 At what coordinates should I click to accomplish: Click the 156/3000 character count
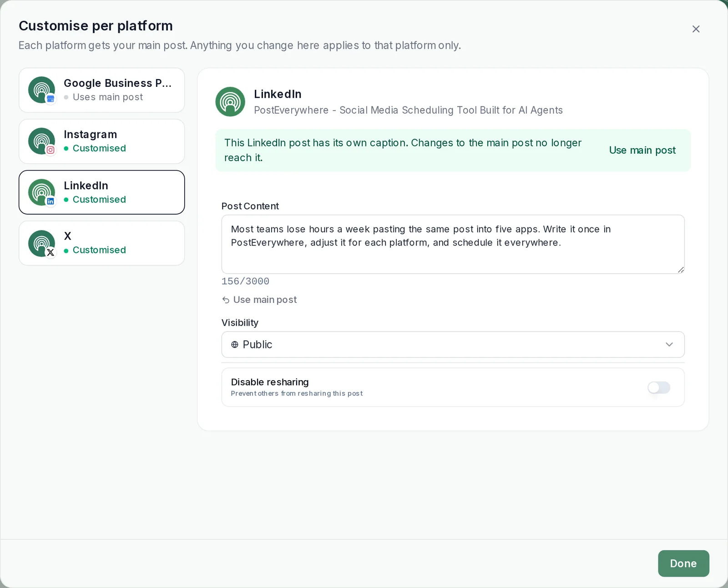tap(245, 281)
